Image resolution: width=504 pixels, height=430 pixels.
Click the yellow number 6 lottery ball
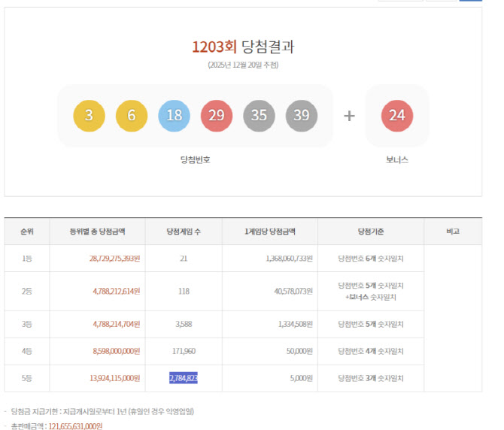(x=131, y=116)
